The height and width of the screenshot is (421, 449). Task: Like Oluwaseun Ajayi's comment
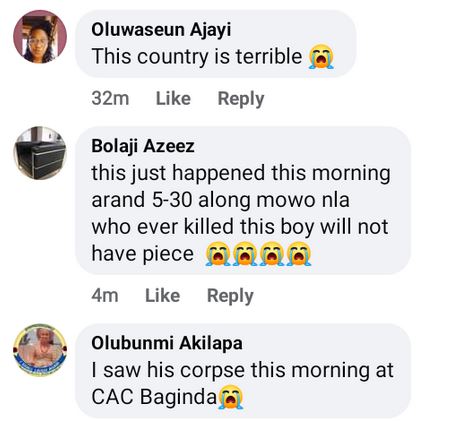[173, 98]
